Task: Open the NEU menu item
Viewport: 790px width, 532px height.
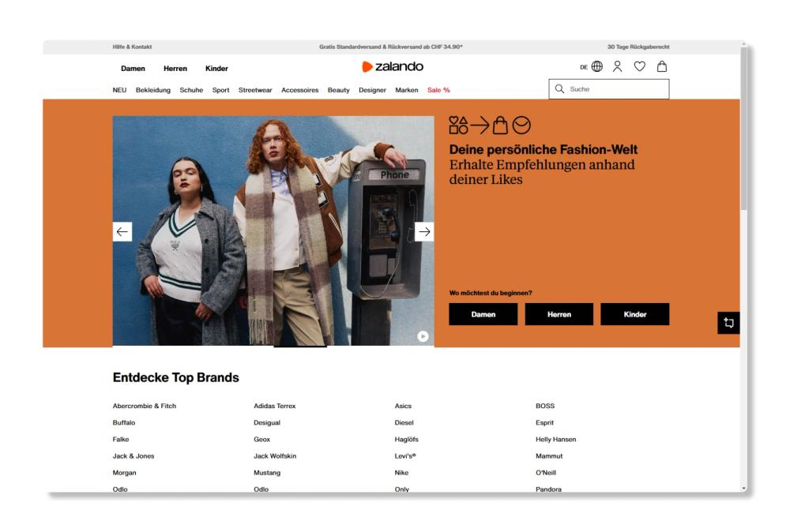Action: (119, 90)
